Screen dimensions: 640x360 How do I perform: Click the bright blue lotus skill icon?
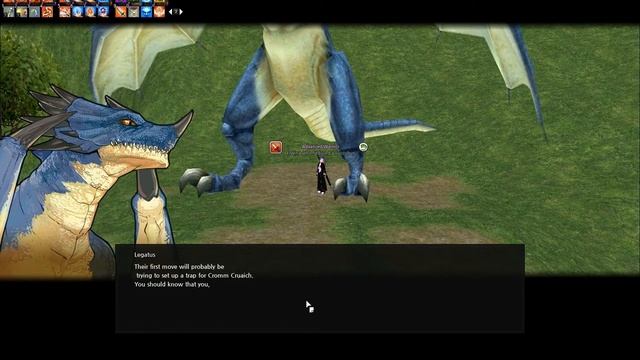[147, 12]
